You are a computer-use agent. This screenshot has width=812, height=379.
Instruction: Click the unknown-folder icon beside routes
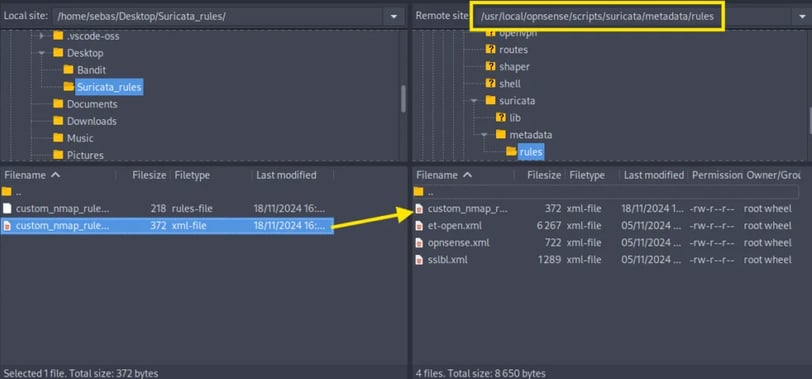pos(490,50)
